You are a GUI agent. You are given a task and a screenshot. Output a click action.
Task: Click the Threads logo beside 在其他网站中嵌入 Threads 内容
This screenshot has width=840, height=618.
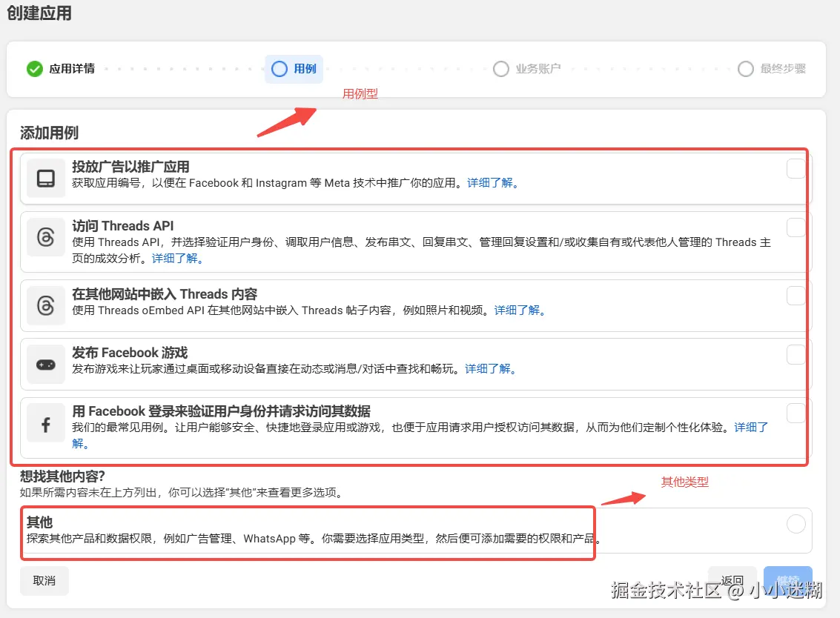click(45, 305)
